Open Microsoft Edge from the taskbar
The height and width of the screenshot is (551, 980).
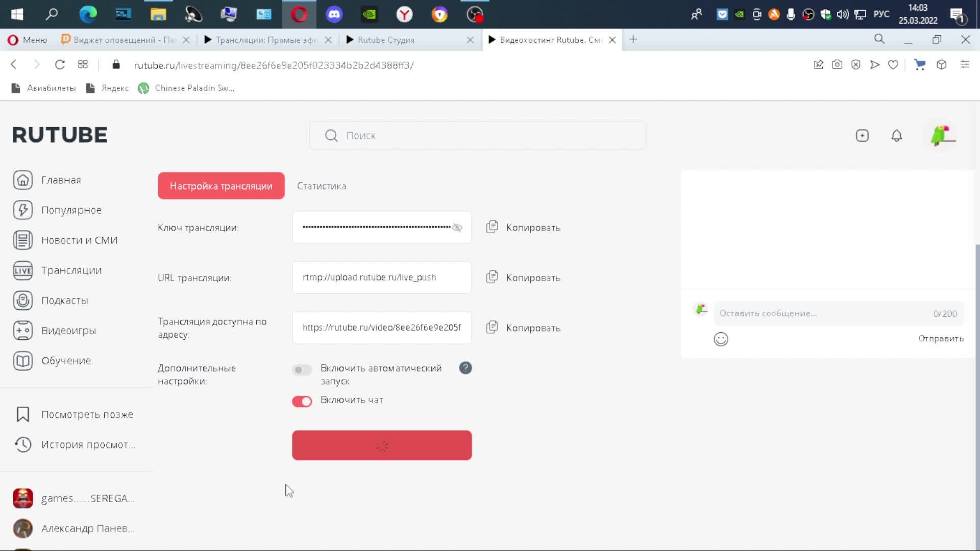click(88, 14)
